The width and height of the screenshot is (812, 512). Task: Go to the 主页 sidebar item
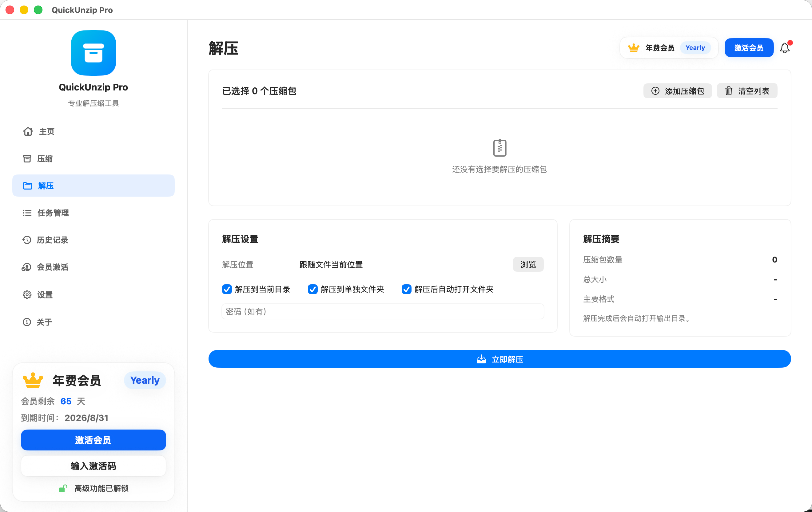coord(94,131)
